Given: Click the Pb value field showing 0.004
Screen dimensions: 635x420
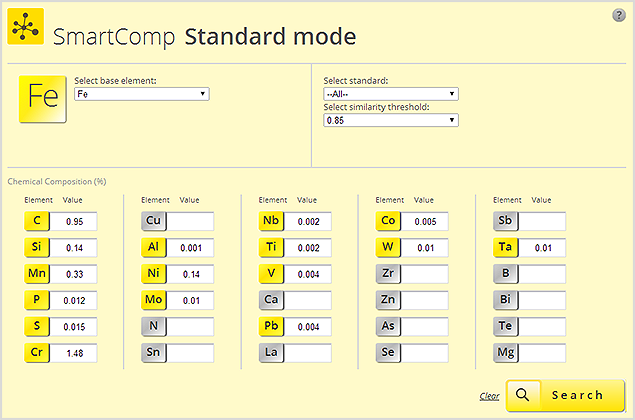Looking at the screenshot, I should click(308, 327).
